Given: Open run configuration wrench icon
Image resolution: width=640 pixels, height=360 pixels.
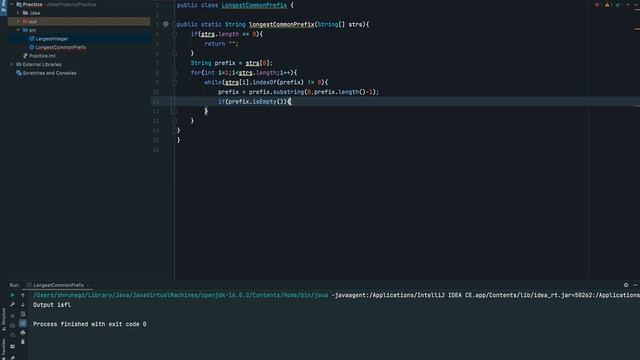Looking at the screenshot, I should click(x=12, y=304).
